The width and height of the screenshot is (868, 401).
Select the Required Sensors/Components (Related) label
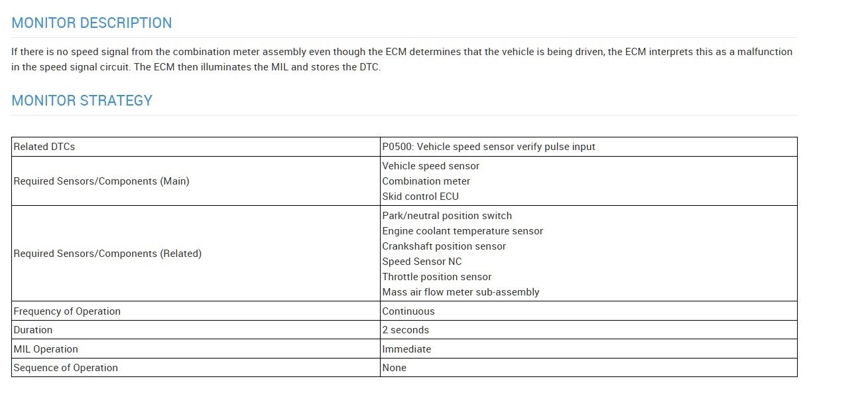[107, 254]
